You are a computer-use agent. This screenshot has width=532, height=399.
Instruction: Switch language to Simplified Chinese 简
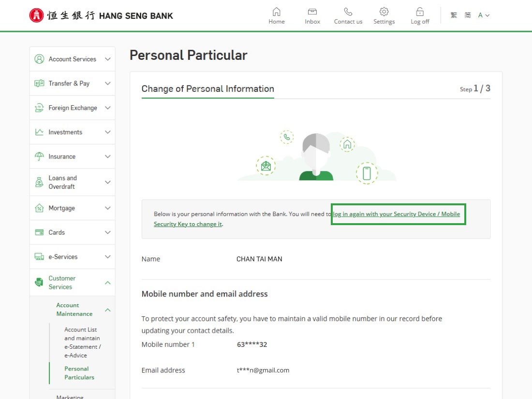468,15
